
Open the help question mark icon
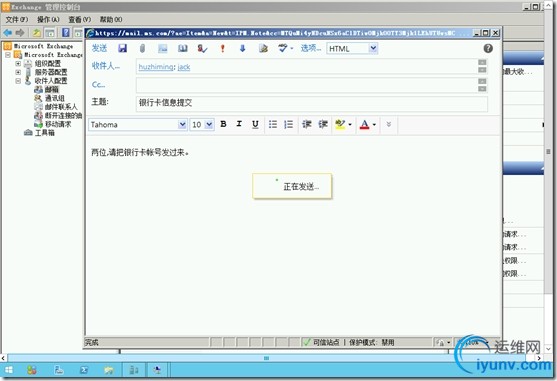[488, 48]
